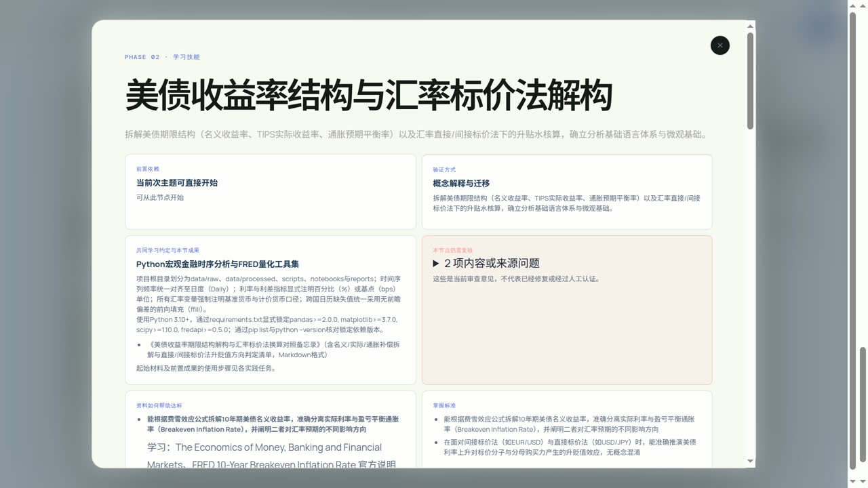Screen dimensions: 868x488
Task: Click the modal's inner scrollbar thumb
Action: (750, 81)
